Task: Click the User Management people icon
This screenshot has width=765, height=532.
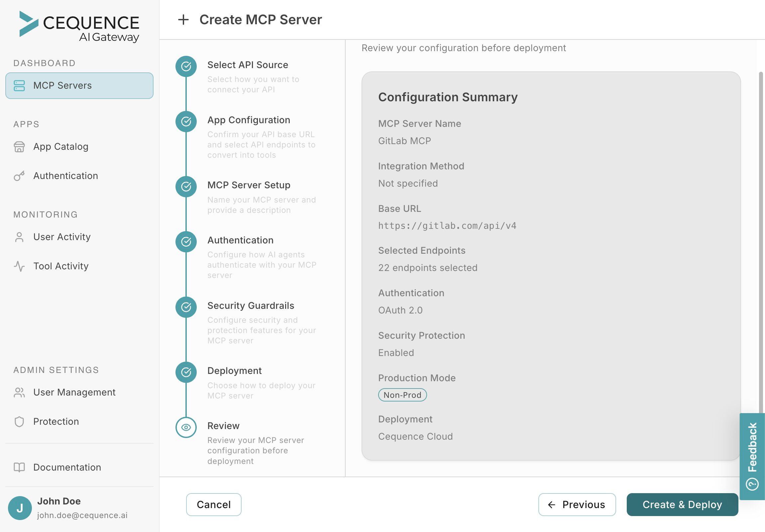Action: point(19,393)
